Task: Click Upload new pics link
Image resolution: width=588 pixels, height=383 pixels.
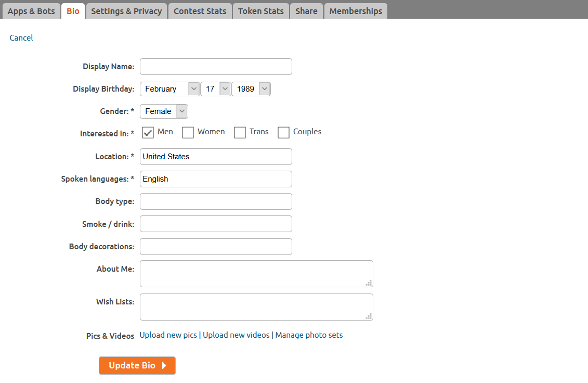Action: [168, 335]
